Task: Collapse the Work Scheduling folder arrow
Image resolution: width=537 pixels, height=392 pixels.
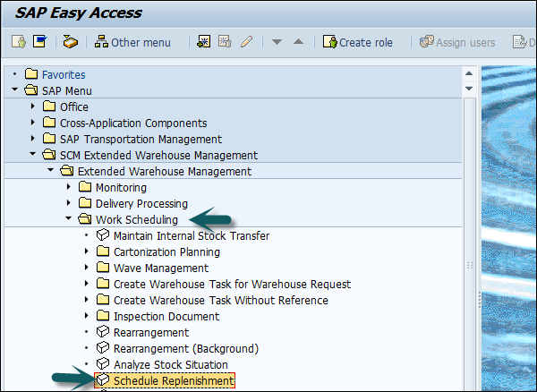Action: 69,219
